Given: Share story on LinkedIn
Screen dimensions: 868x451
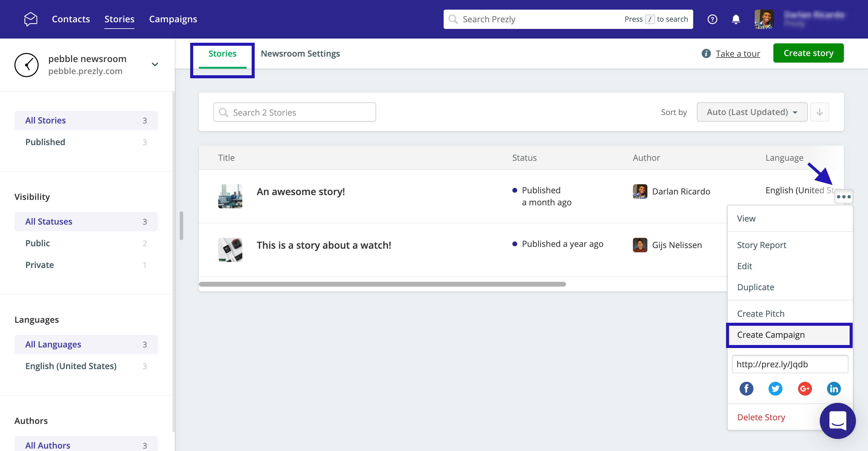Looking at the screenshot, I should point(834,389).
